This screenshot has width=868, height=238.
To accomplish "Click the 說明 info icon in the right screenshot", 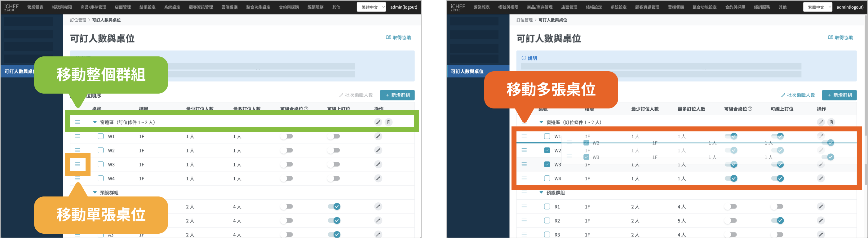I will (524, 58).
